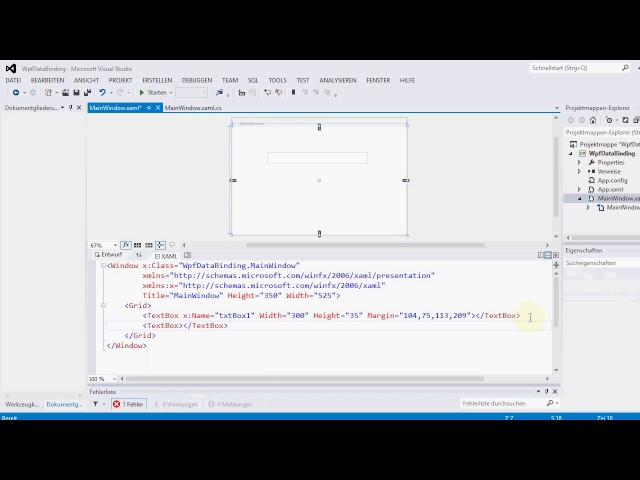
Task: Click the open file icon in toolbar
Action: (65, 93)
